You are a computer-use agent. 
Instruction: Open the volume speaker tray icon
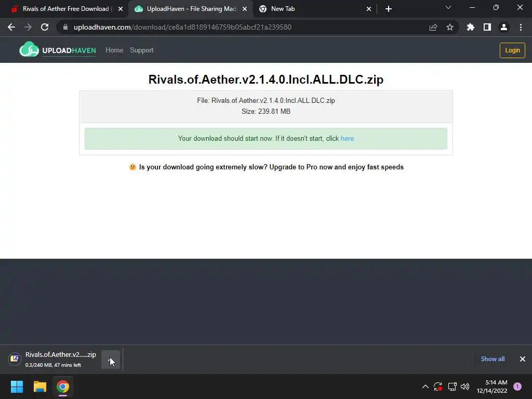[x=465, y=387]
